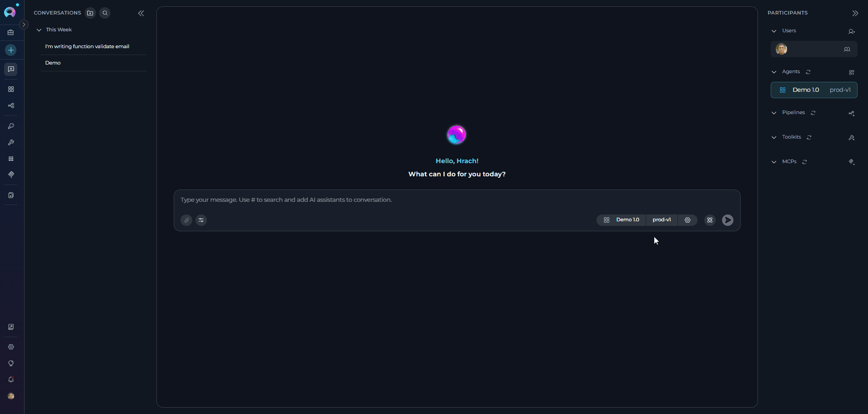Viewport: 868px width, 414px height.
Task: Open the Demo conversation
Action: tap(53, 63)
